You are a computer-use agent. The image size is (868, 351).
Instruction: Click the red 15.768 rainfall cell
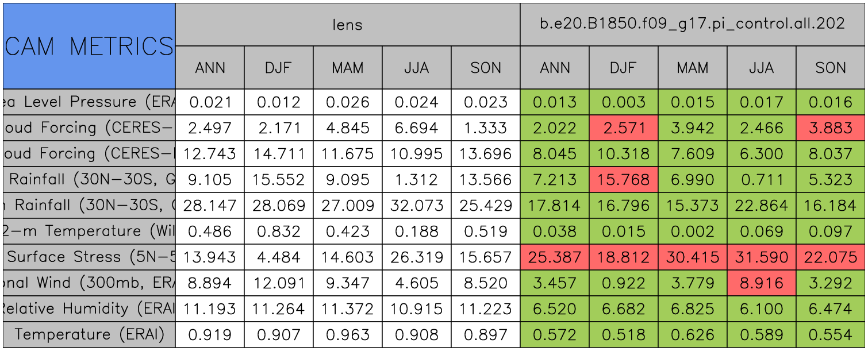click(624, 180)
